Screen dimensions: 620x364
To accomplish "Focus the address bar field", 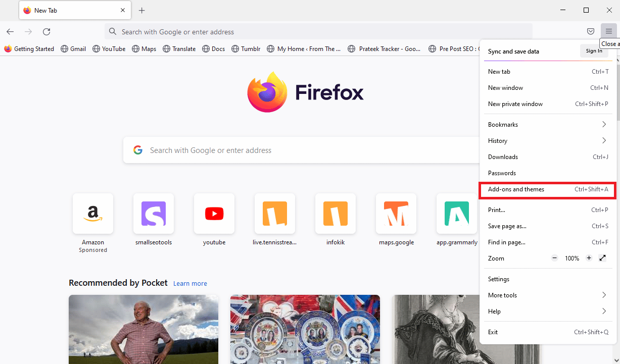I will tap(318, 31).
